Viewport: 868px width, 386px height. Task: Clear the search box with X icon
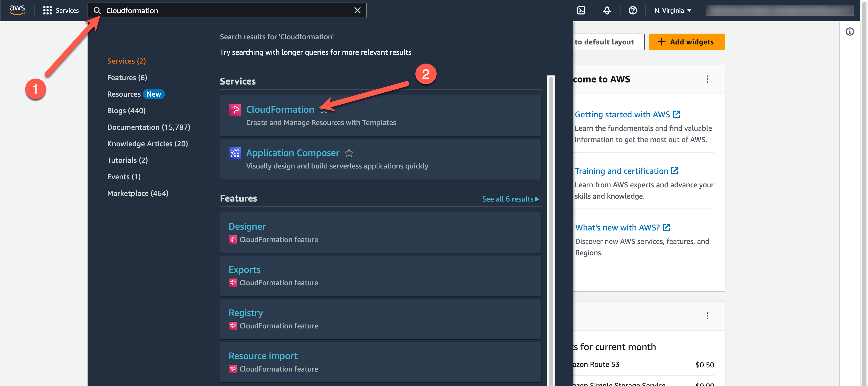point(357,10)
